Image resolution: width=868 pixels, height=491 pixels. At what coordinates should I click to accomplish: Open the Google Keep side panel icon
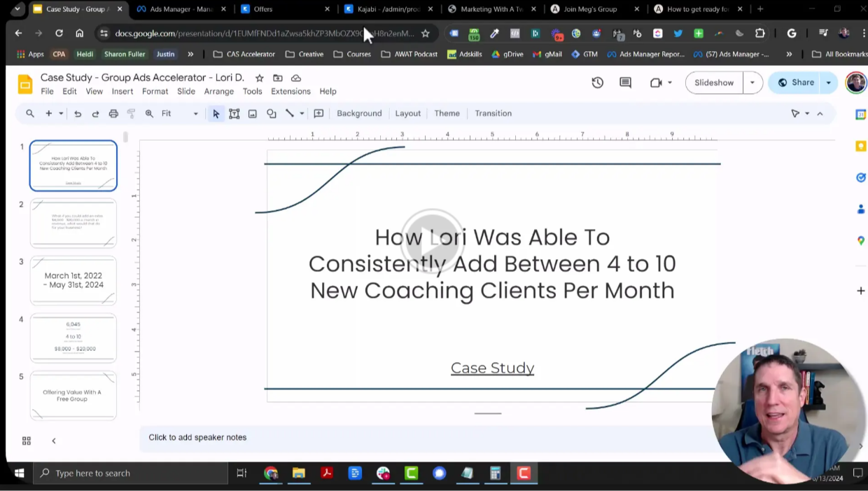pos(860,146)
